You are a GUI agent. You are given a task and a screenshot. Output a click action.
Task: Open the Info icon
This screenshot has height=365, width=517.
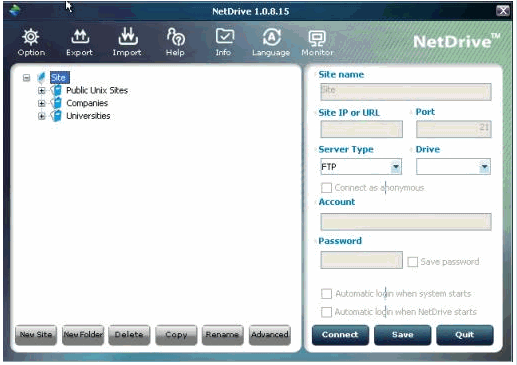coord(224,37)
